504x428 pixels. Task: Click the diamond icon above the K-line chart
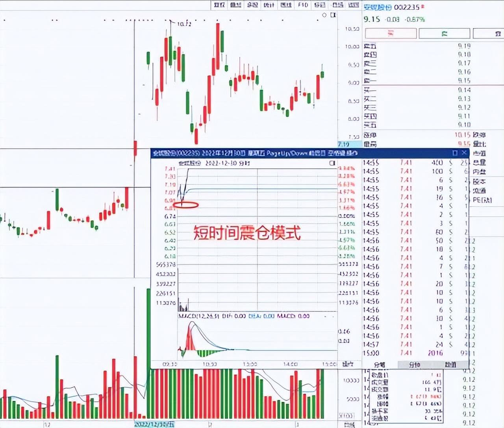coord(324,15)
